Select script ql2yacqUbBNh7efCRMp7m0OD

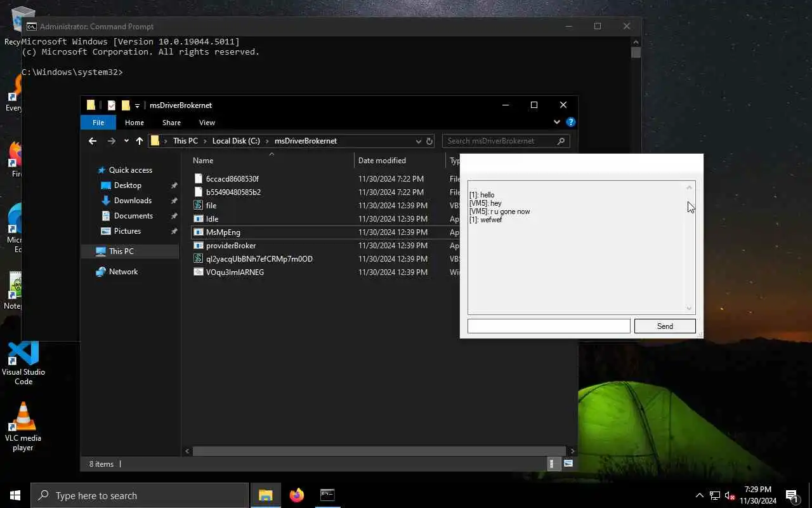[x=259, y=258]
